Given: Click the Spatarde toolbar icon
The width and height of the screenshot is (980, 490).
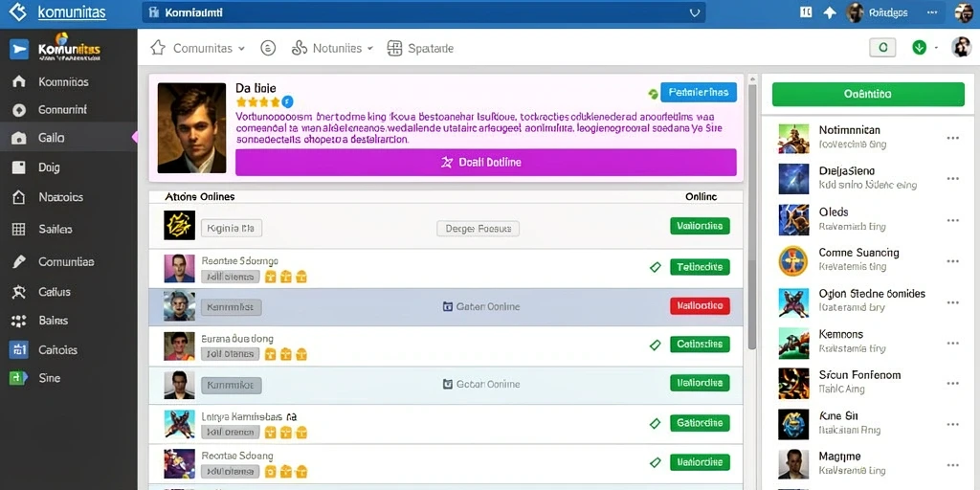Looking at the screenshot, I should 394,48.
